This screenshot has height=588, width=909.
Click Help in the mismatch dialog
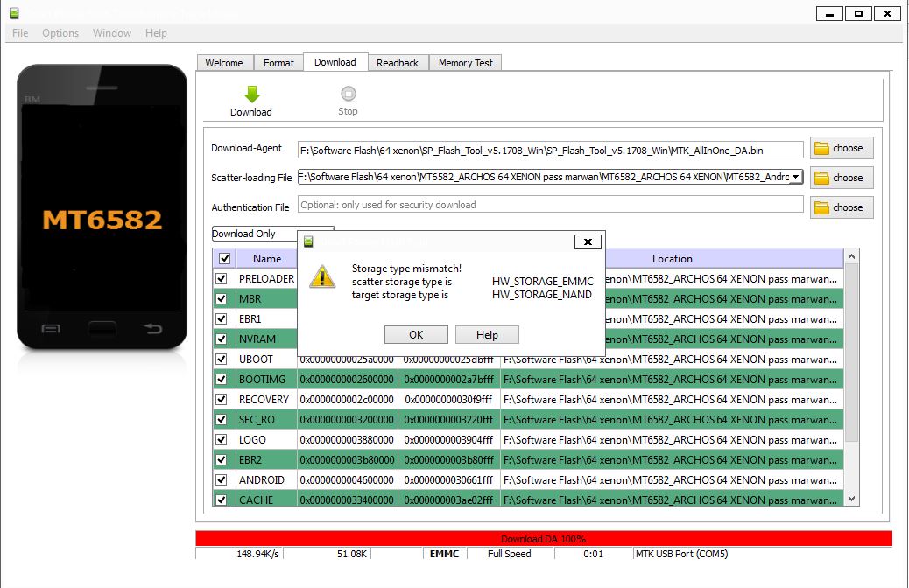(487, 335)
